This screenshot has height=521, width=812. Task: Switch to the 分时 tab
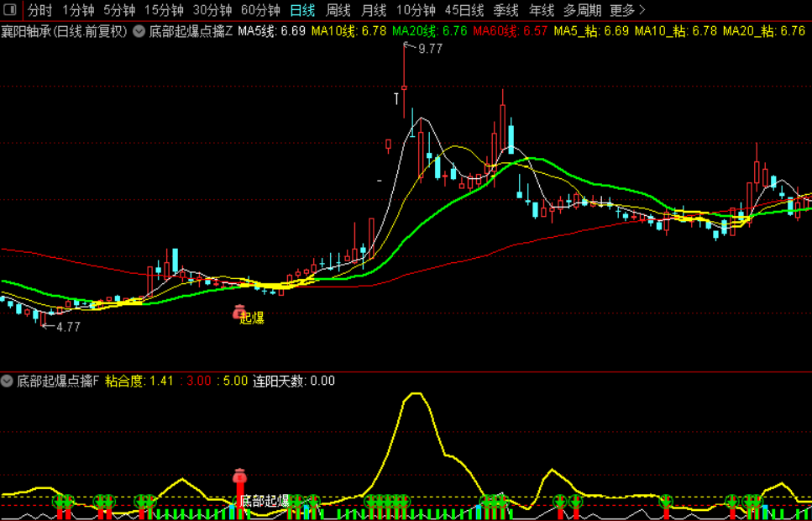39,10
